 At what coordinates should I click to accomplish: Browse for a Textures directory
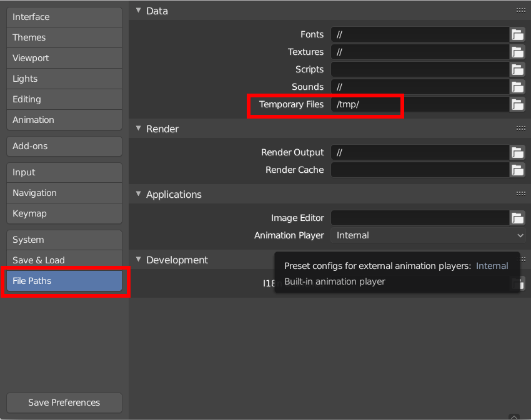pos(517,52)
